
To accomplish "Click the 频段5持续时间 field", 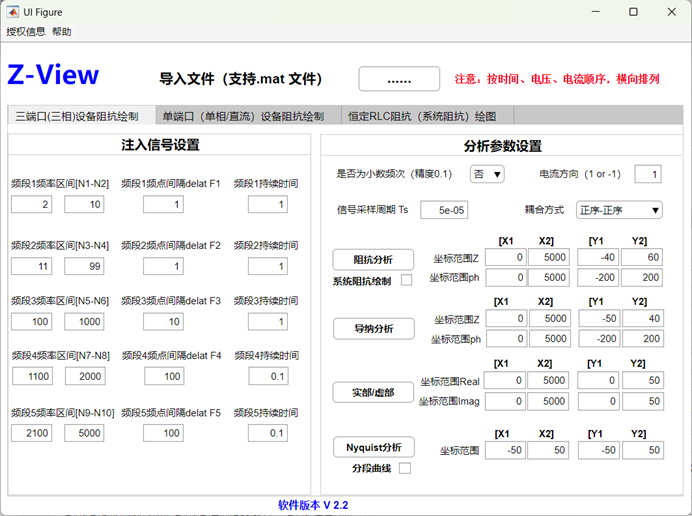I will tap(268, 433).
